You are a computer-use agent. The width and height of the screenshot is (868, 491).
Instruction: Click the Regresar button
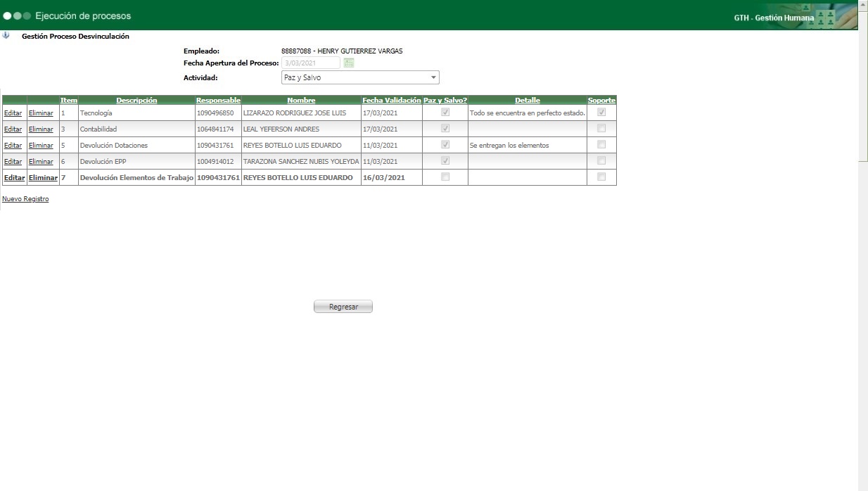pos(343,307)
